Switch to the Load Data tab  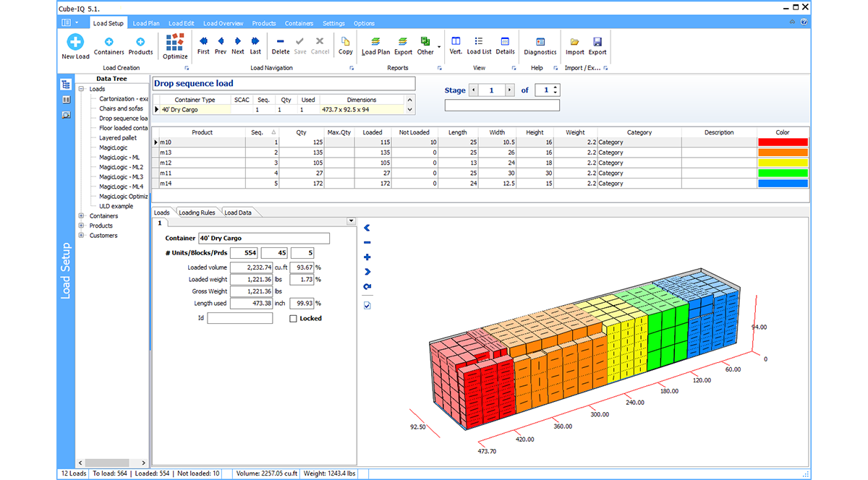(x=238, y=213)
